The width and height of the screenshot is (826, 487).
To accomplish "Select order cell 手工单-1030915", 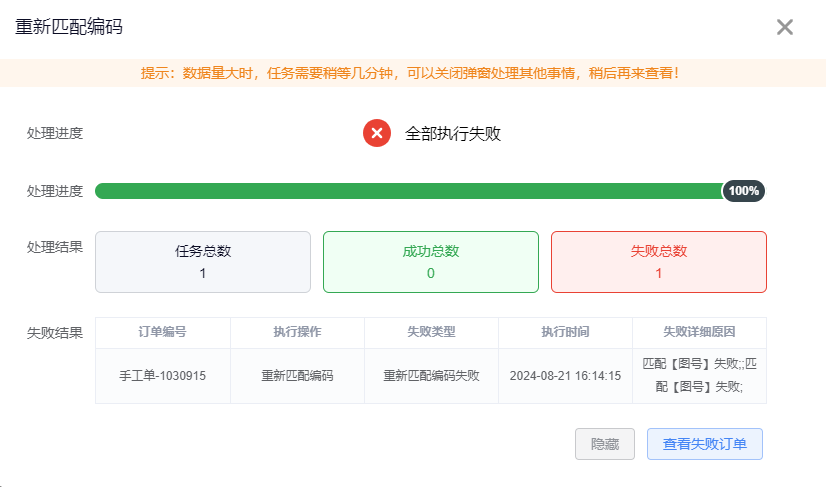I will point(163,376).
